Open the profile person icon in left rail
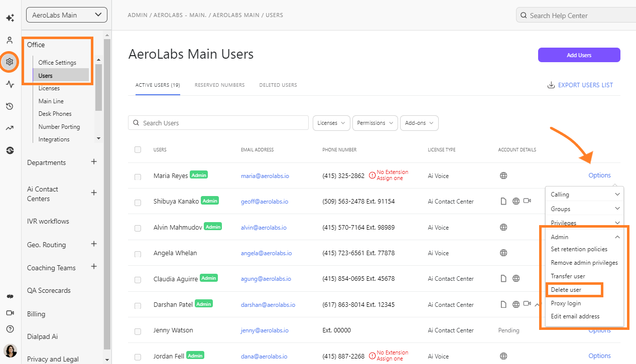This screenshot has width=636, height=364. click(10, 40)
